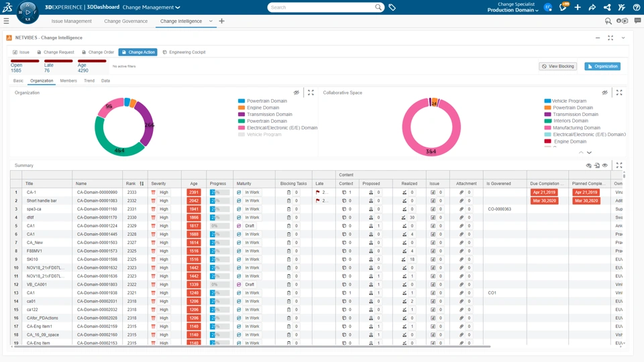
Task: Select the Change Order filter button
Action: coord(98,52)
